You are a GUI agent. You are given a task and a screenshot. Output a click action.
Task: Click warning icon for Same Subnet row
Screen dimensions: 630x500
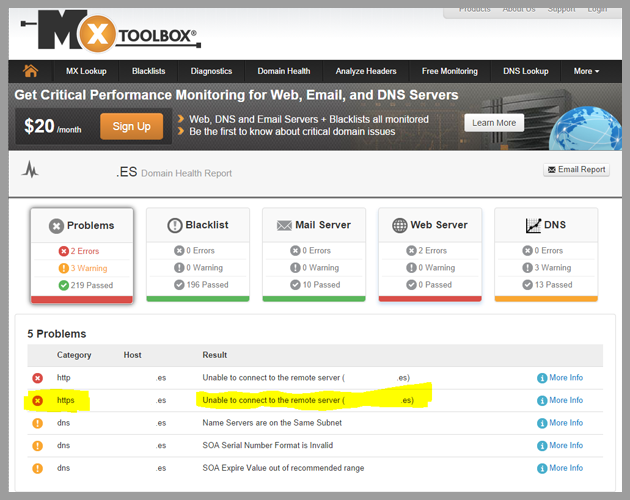tap(37, 423)
